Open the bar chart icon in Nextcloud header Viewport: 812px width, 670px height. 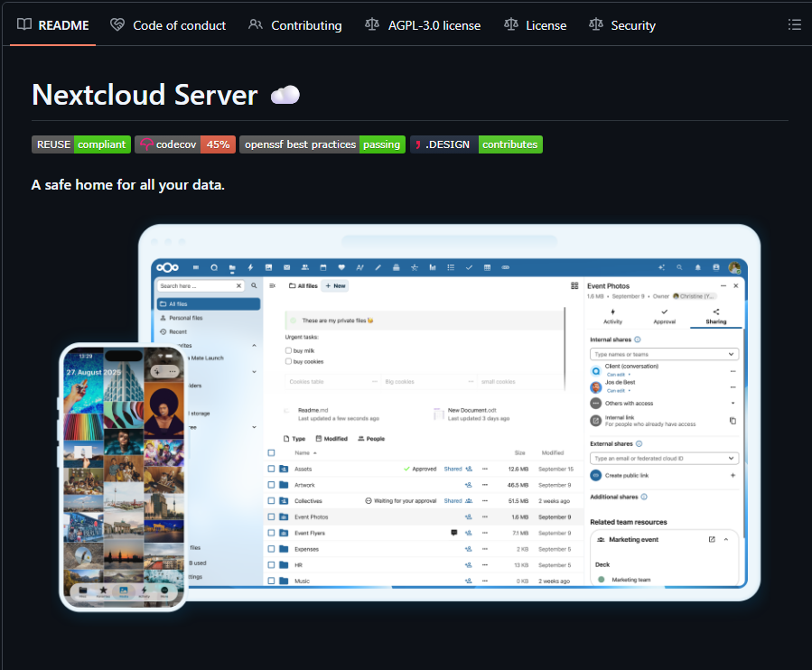(433, 267)
